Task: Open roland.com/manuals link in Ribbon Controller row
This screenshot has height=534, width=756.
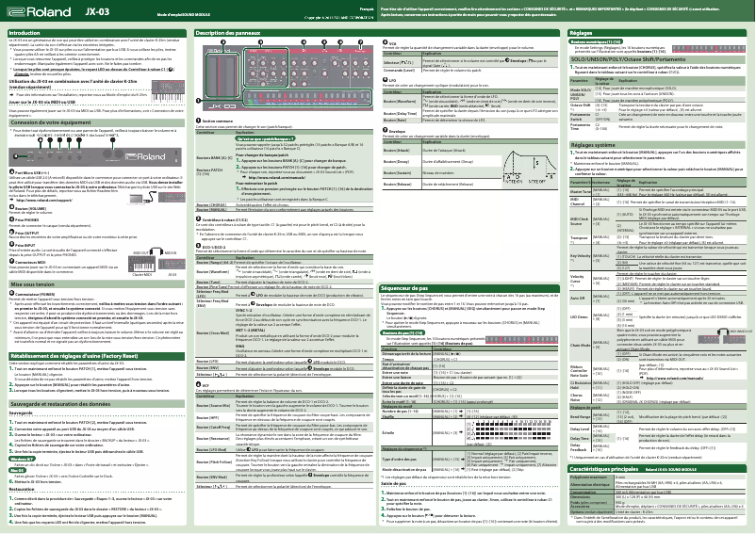Action: click(675, 378)
